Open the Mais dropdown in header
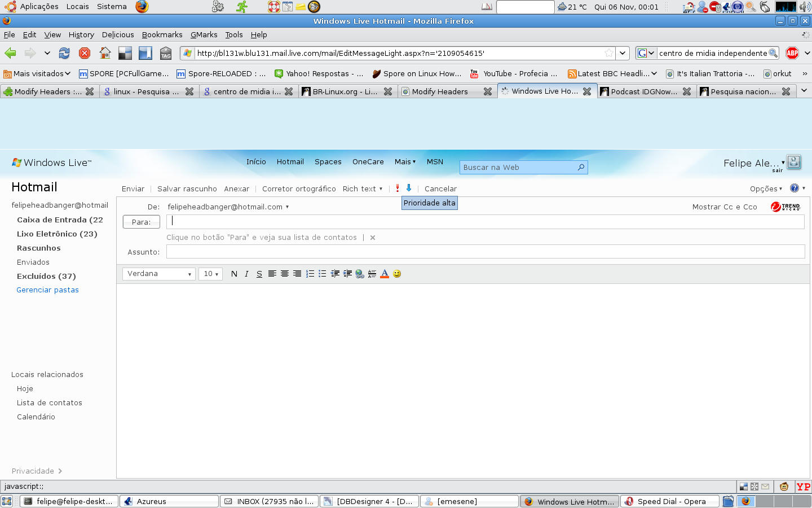 coord(405,161)
